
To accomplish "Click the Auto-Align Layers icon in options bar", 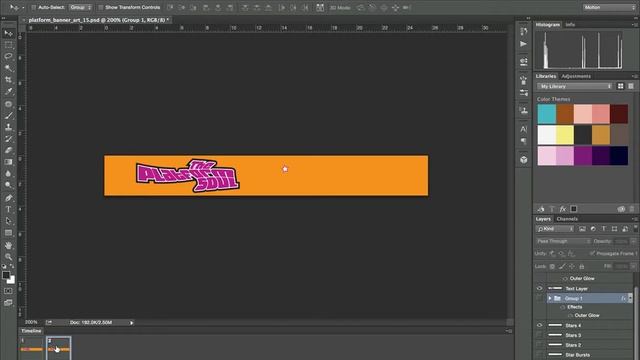I will point(320,7).
